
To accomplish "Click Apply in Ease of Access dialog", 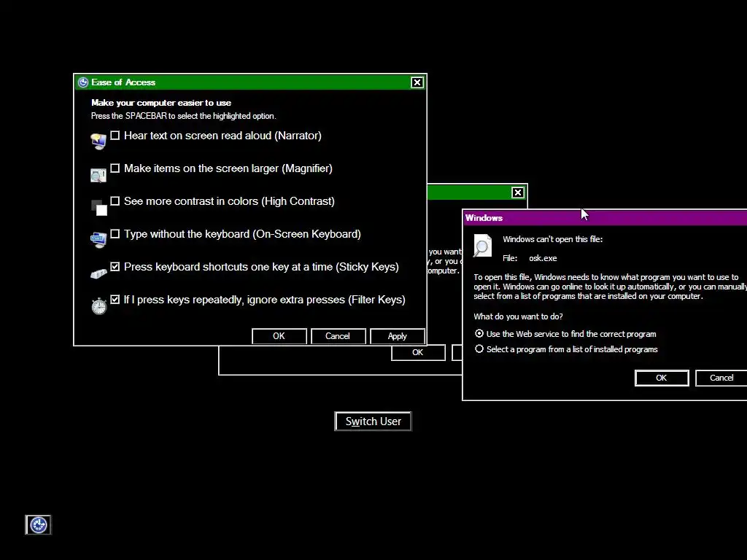I will tap(397, 336).
